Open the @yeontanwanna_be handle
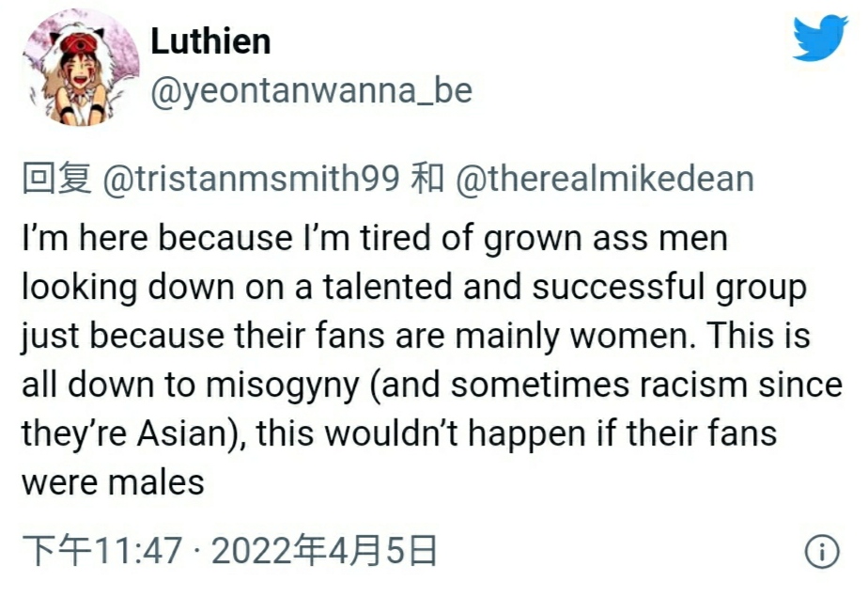This screenshot has height=597, width=868. tap(311, 90)
